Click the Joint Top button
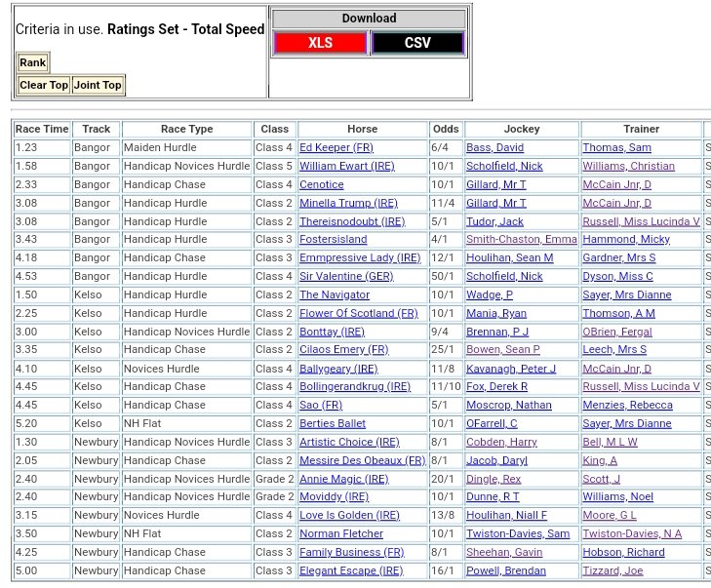 (99, 85)
